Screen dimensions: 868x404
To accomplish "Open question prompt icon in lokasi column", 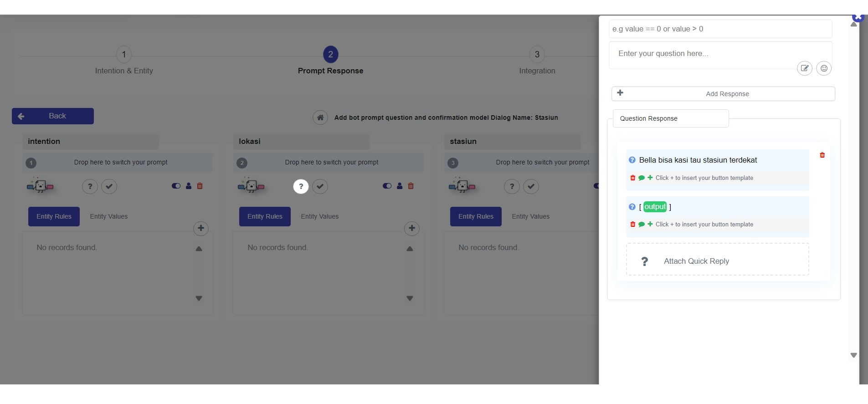I will [x=301, y=186].
